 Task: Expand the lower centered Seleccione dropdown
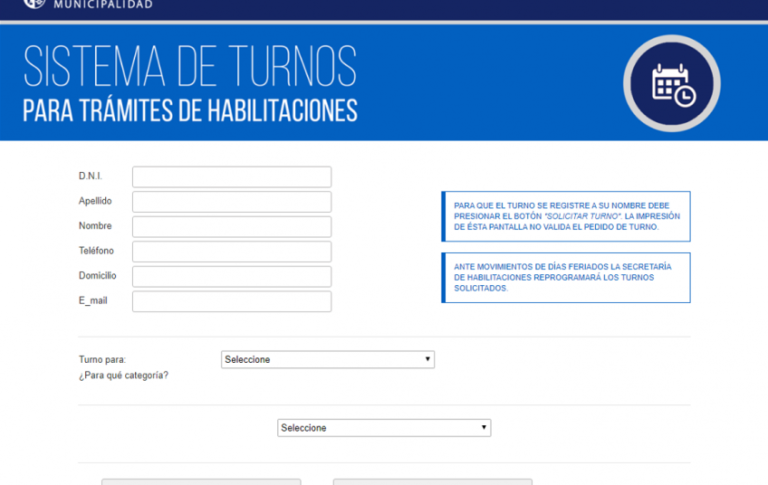tap(383, 428)
